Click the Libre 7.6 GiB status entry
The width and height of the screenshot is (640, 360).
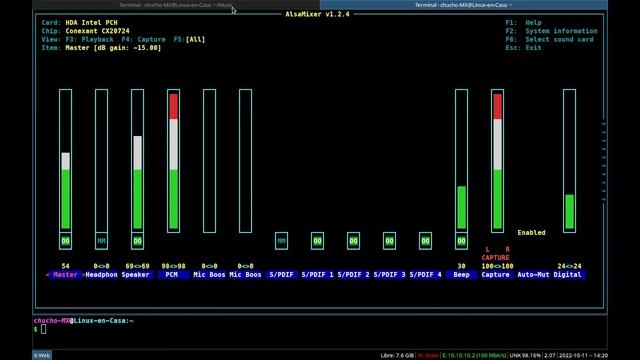tap(397, 356)
